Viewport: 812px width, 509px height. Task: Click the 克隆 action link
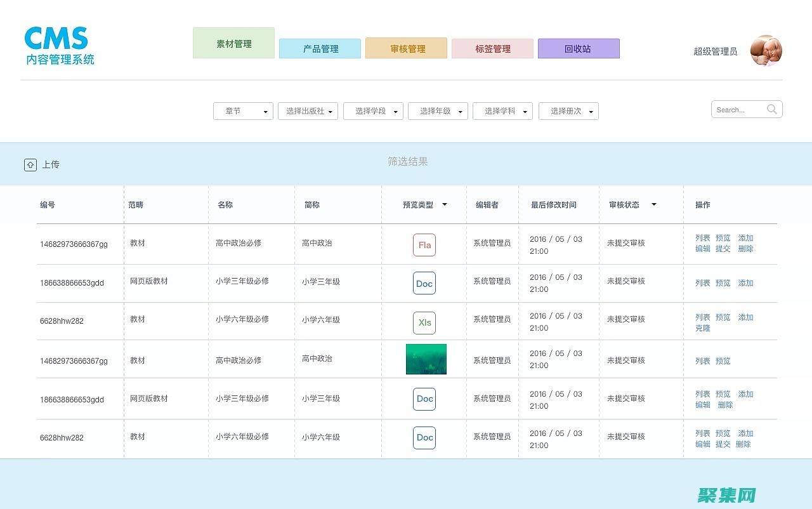(x=703, y=328)
